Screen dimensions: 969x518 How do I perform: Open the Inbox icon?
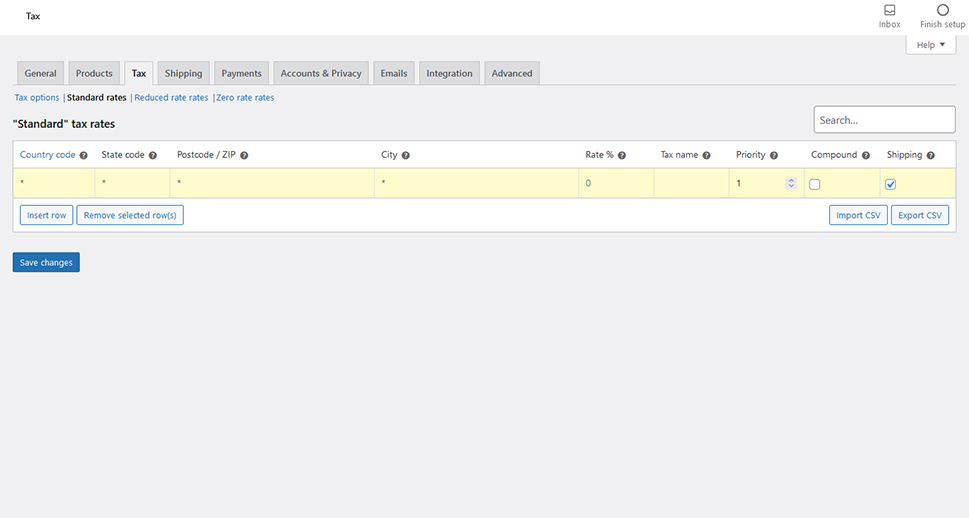pyautogui.click(x=889, y=11)
